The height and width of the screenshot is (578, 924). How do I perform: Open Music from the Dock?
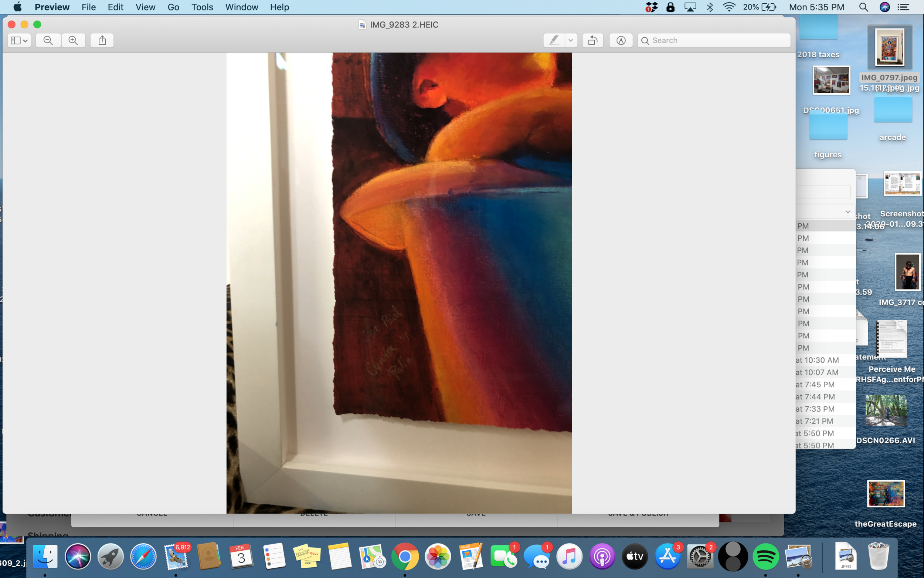click(x=569, y=556)
